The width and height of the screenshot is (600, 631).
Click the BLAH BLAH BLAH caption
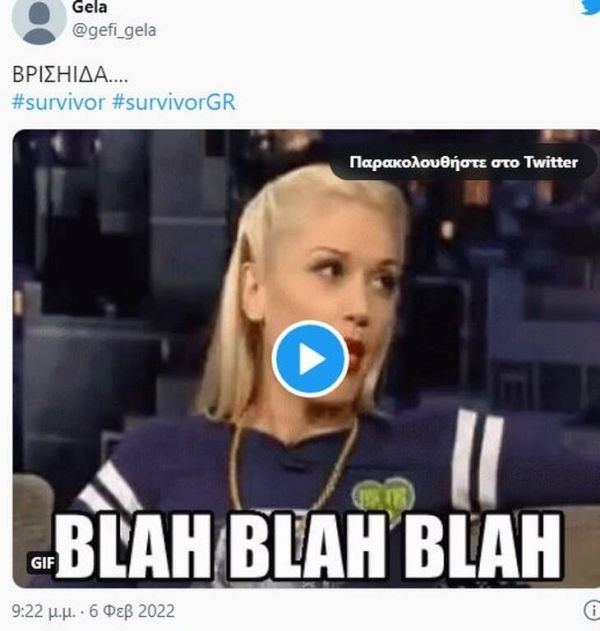[x=309, y=546]
